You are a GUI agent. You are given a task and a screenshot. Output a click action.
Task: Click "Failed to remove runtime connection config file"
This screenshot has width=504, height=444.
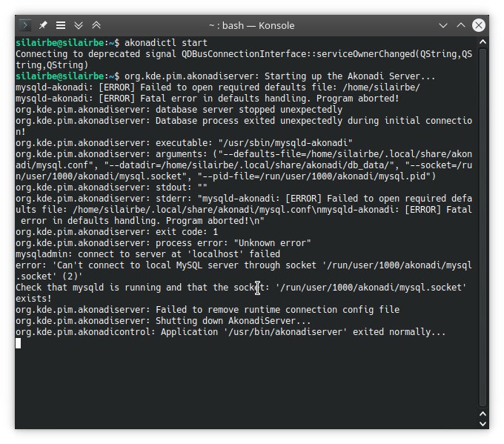[x=278, y=310]
